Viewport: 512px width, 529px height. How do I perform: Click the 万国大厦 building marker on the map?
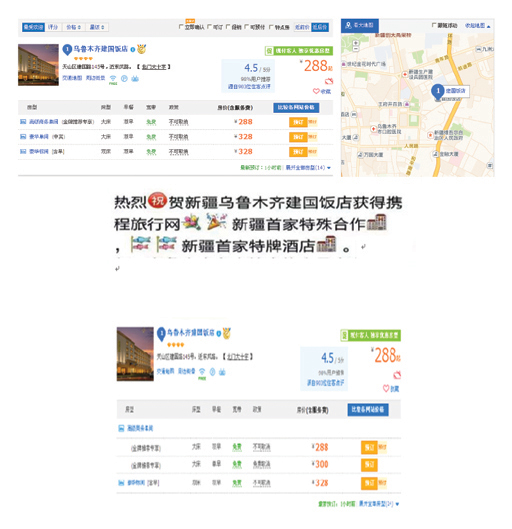(360, 155)
